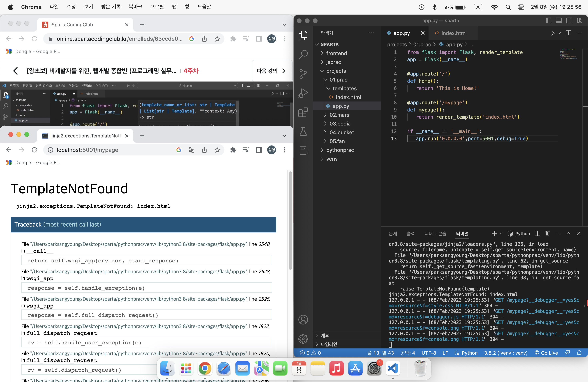Open the Accounts menu in VS Code
This screenshot has width=588, height=382.
[303, 320]
